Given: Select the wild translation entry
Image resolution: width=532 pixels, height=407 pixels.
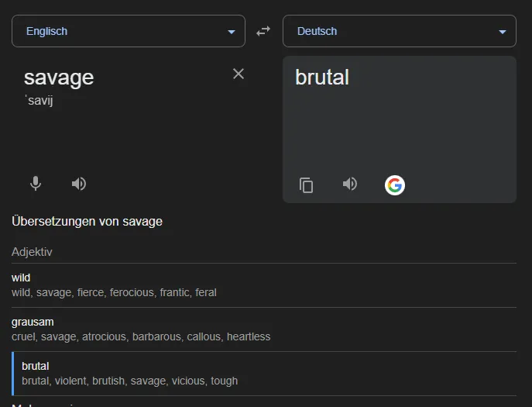Looking at the screenshot, I should pos(264,285).
